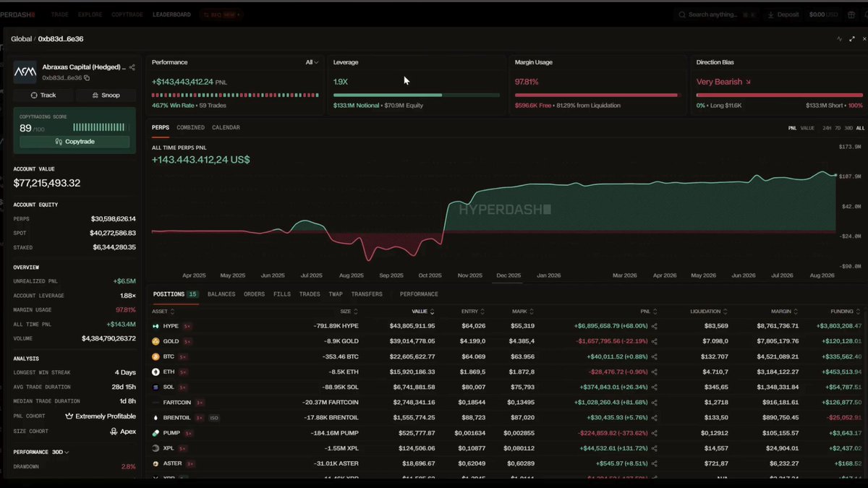Sort positions by the VALUE column

point(422,311)
